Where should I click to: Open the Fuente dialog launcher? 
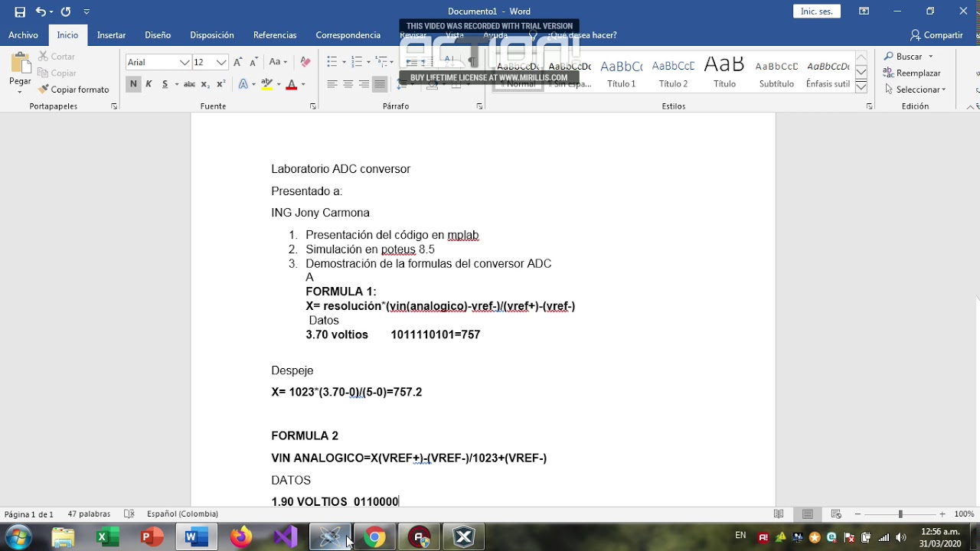(x=312, y=106)
